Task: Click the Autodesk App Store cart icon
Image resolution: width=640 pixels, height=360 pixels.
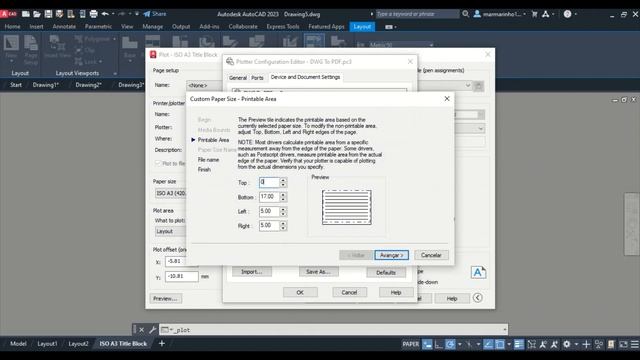Action: pos(534,14)
